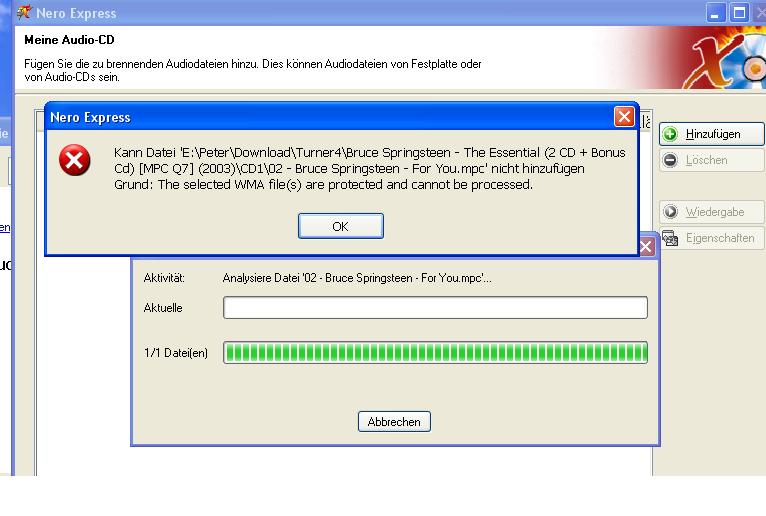Click the minus icon beside Löschen
Screen dimensions: 766x516
tap(670, 160)
